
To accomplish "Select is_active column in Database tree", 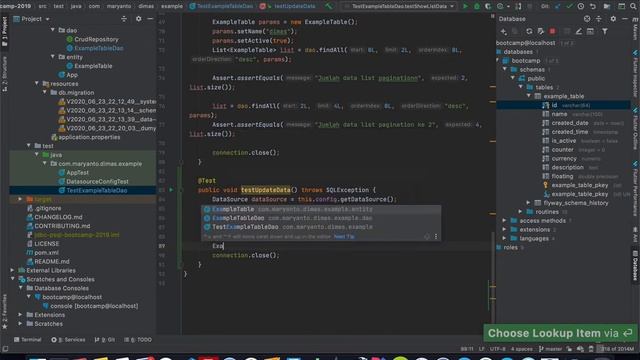I will [x=563, y=141].
